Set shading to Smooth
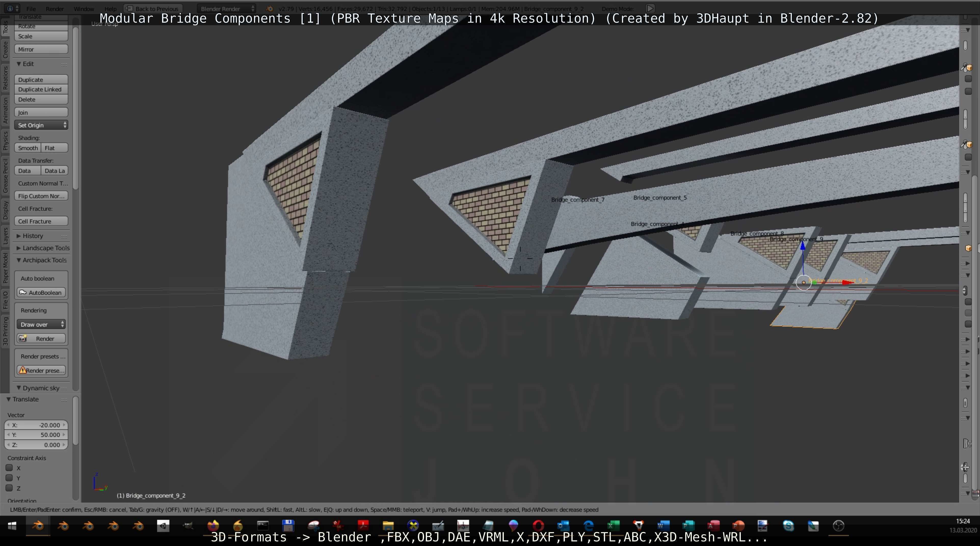 (27, 148)
